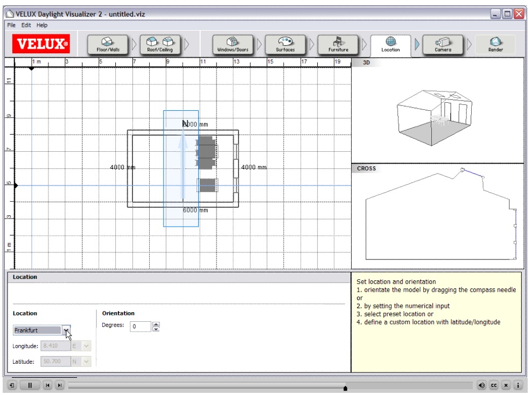Expand the Frankfurt location dropdown arrow
The width and height of the screenshot is (532, 395).
tap(66, 330)
